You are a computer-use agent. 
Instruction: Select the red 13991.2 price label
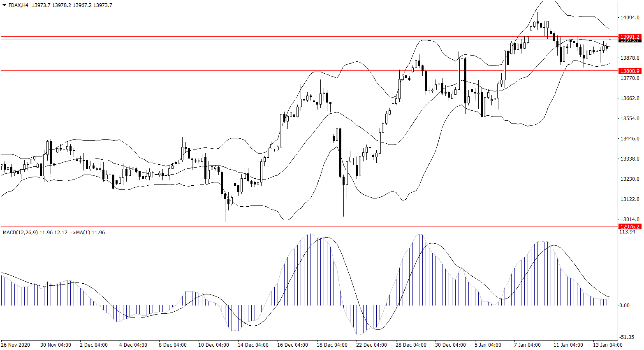630,37
